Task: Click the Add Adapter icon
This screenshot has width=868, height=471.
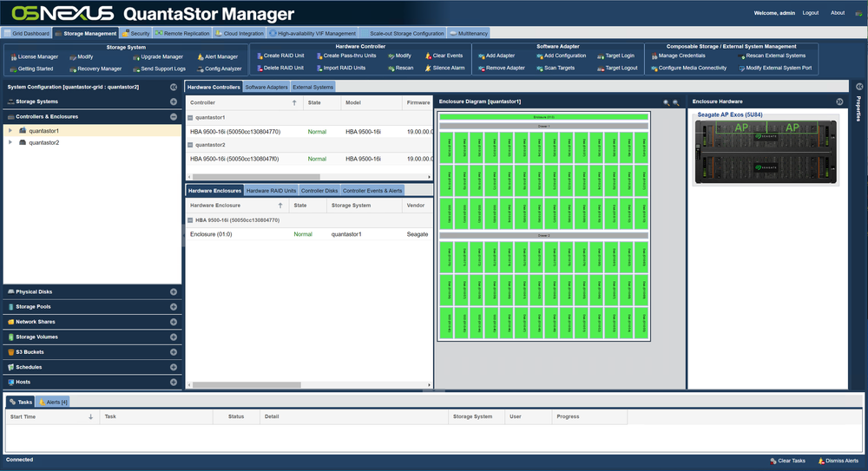Action: point(482,56)
